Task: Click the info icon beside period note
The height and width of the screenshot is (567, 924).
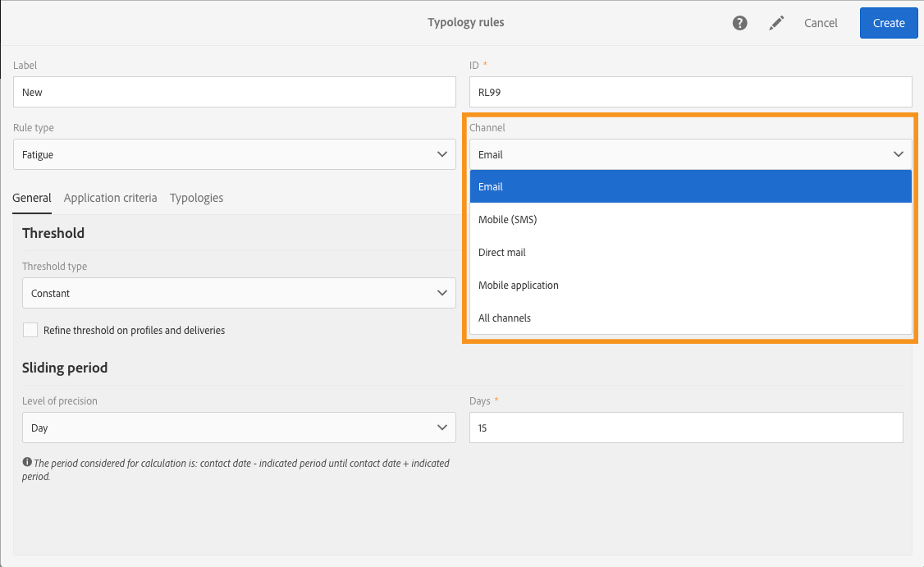Action: (27, 463)
